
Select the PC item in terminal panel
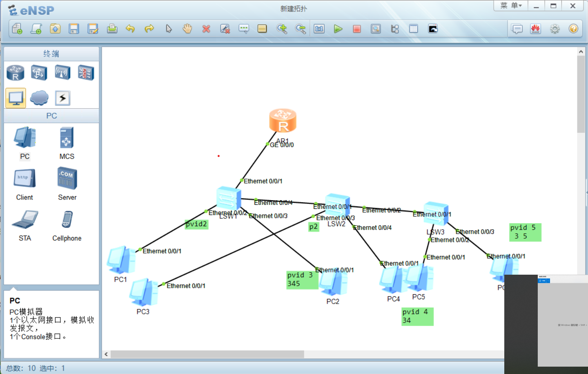click(24, 142)
